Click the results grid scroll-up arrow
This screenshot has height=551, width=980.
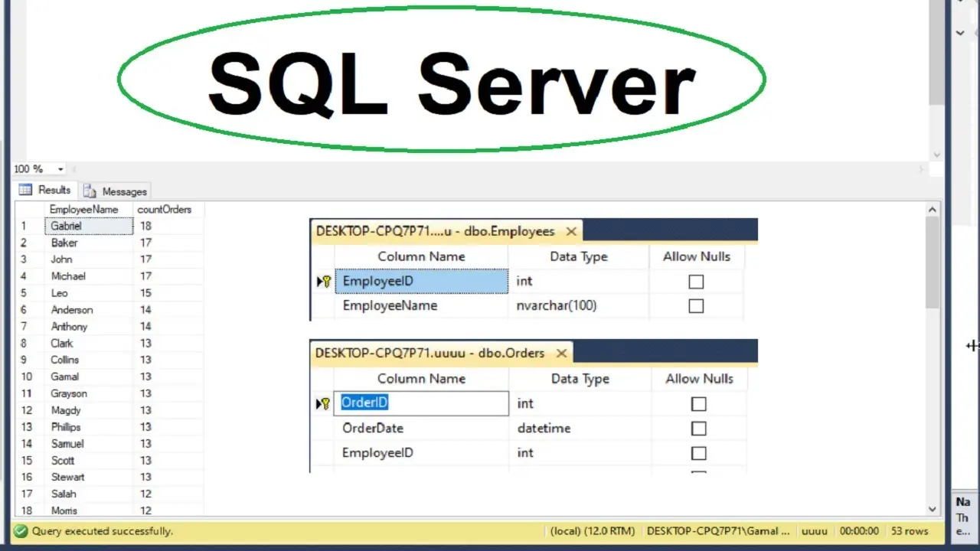coord(933,209)
